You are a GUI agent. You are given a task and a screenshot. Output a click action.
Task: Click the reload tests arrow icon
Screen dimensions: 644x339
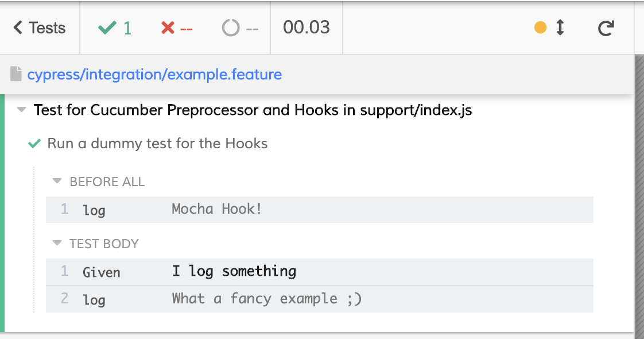point(606,28)
